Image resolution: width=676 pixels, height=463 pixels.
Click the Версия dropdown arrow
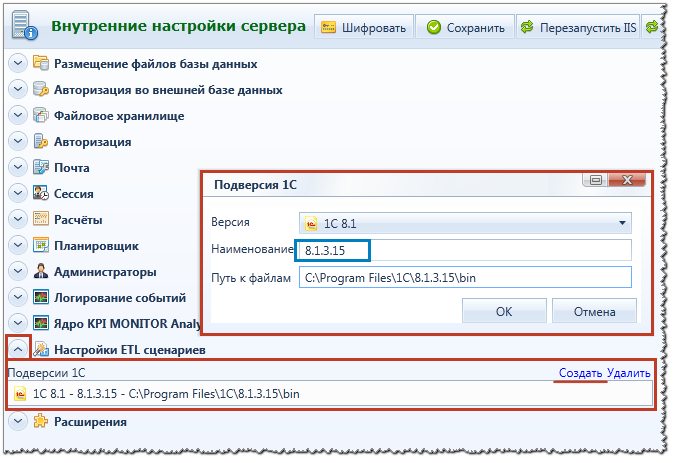pyautogui.click(x=622, y=223)
